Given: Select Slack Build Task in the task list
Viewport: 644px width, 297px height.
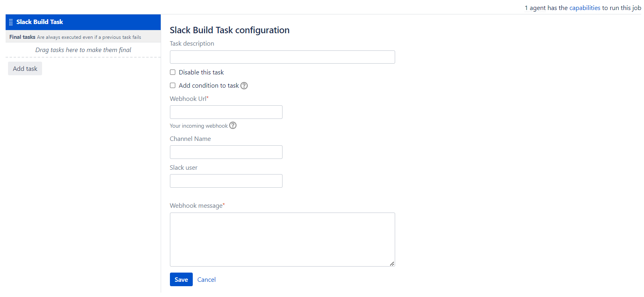Looking at the screenshot, I should (40, 22).
